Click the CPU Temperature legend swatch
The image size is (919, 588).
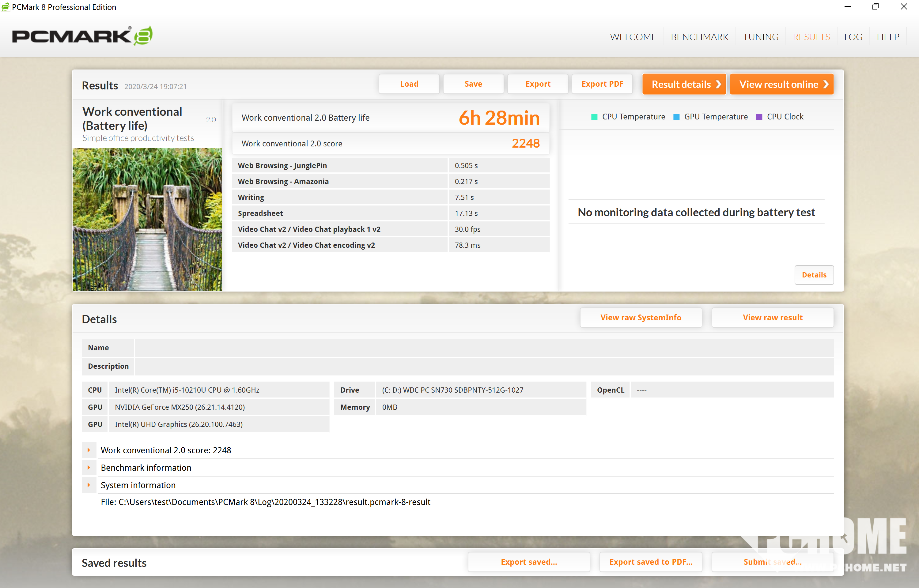click(594, 117)
